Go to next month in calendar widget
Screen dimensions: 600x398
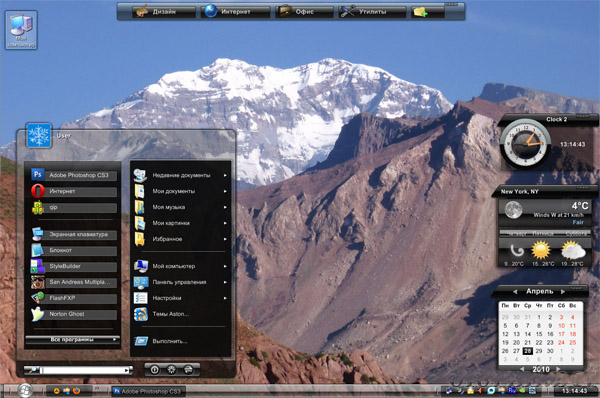[x=563, y=292]
